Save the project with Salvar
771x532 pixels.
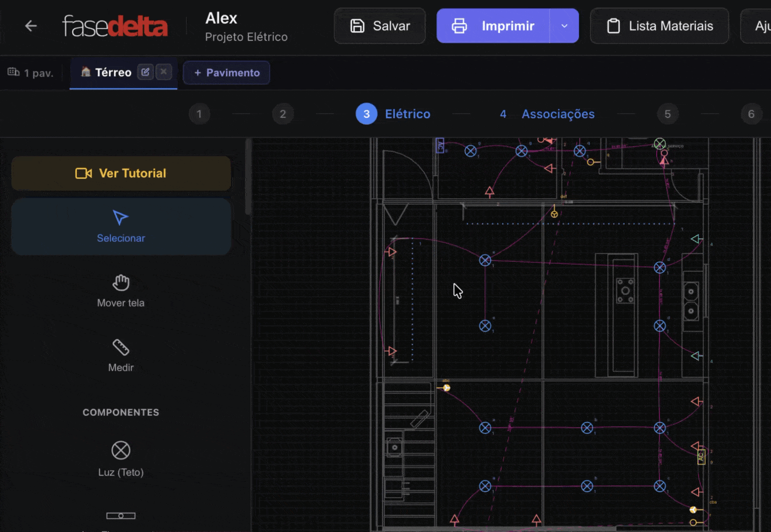pos(380,26)
